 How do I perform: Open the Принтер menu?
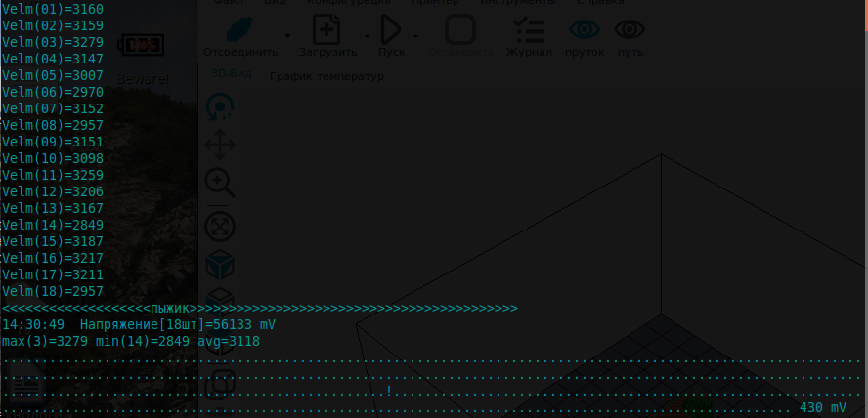point(435,2)
